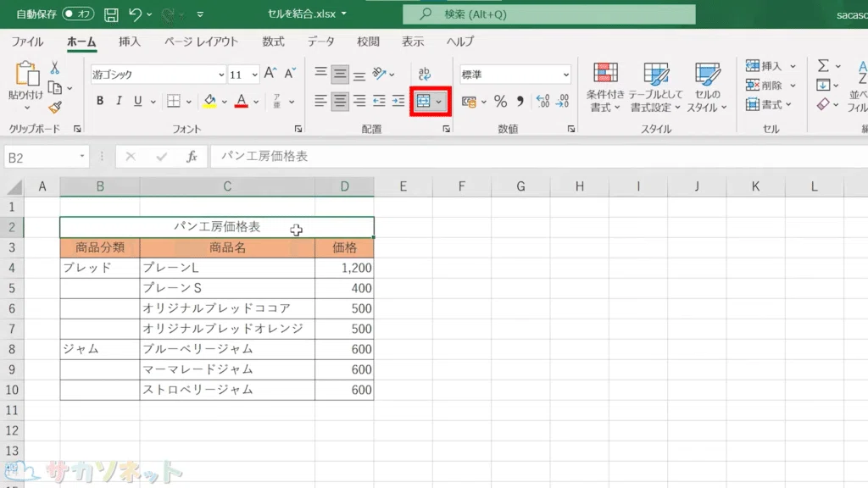Click Merge and Center icon

tap(424, 102)
